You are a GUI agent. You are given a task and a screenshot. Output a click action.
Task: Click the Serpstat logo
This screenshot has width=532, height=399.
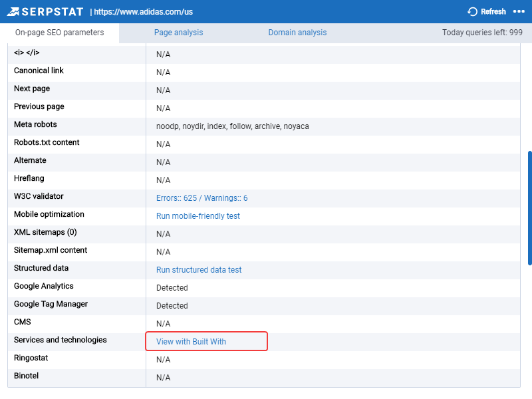[x=45, y=12]
